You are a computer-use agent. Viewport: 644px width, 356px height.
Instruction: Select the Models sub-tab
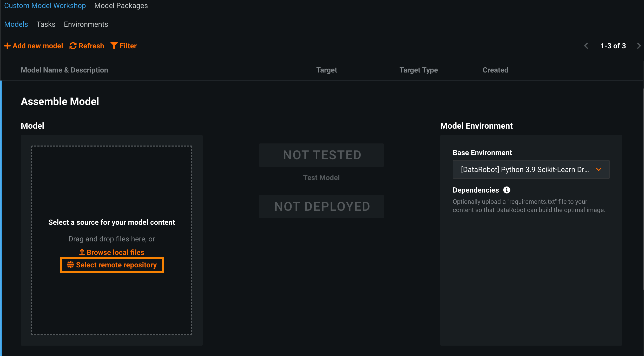click(16, 24)
